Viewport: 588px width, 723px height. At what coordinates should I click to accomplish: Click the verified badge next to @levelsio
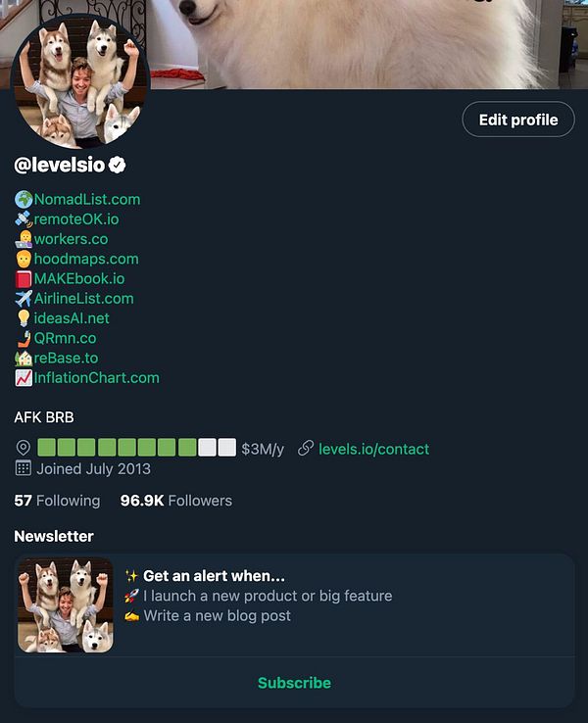(x=118, y=165)
